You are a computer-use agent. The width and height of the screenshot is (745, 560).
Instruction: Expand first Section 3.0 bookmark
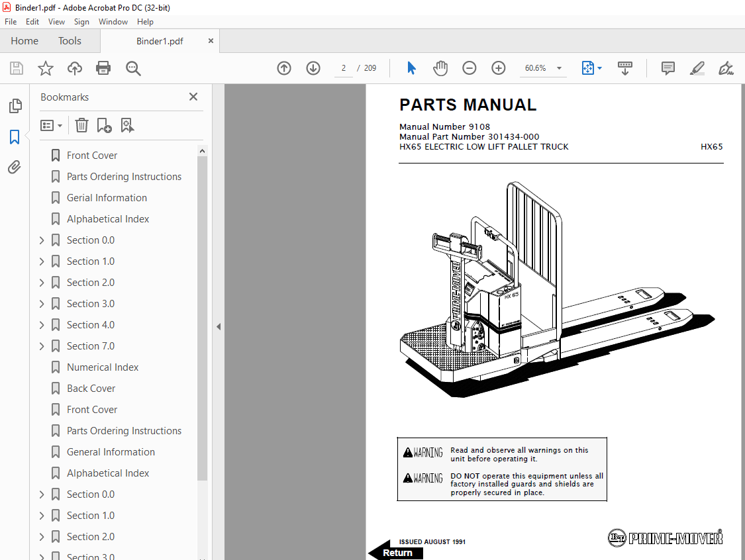pyautogui.click(x=42, y=304)
